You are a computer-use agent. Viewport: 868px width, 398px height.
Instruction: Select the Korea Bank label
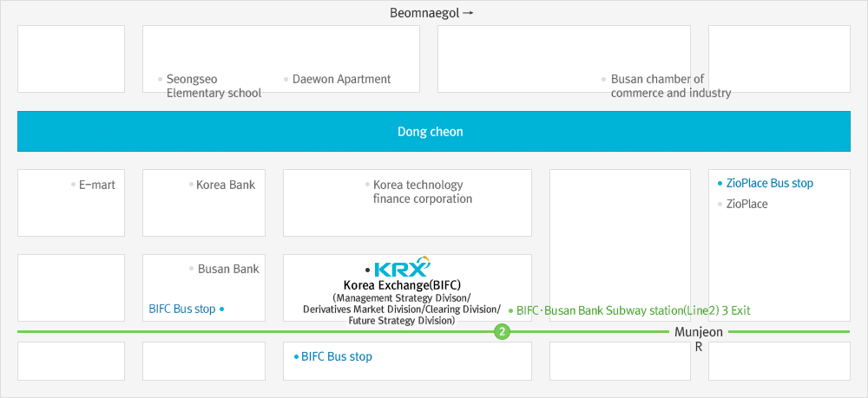[226, 185]
